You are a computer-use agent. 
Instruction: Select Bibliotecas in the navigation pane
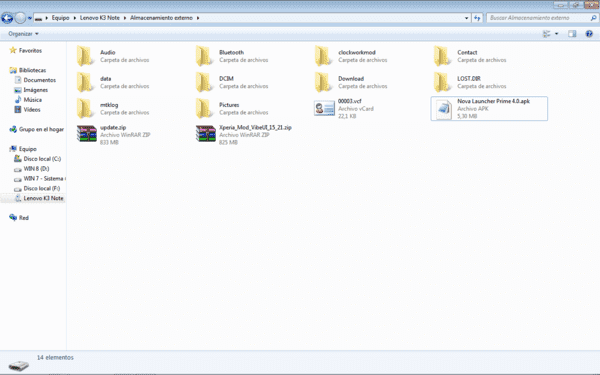coord(32,70)
